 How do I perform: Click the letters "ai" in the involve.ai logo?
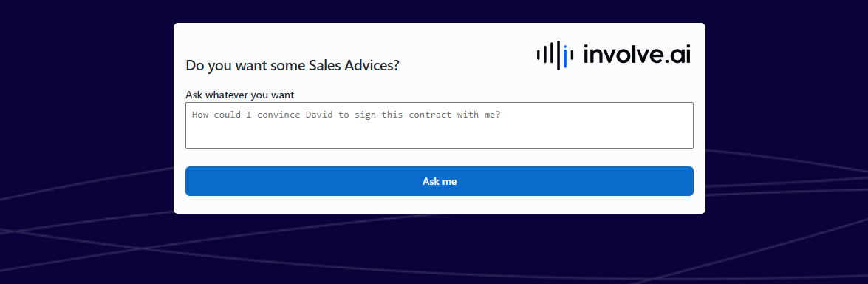coord(680,55)
